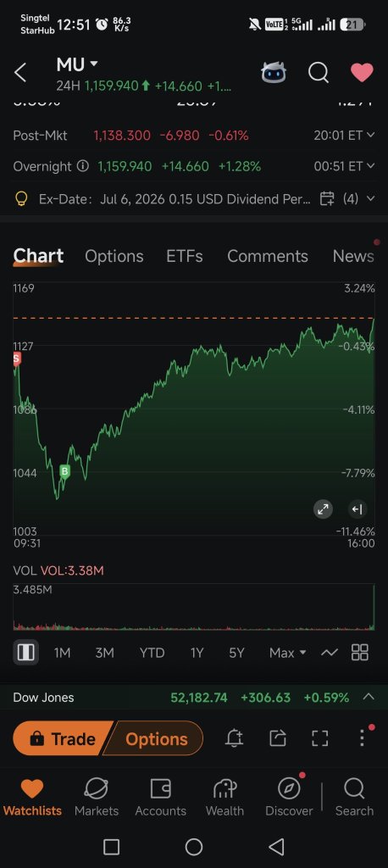Open the Max range dropdown

288,654
